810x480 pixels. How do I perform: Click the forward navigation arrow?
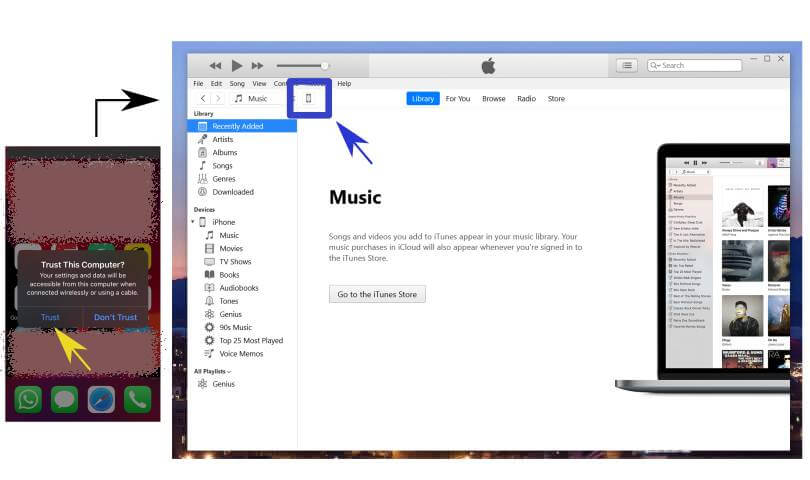(x=218, y=98)
